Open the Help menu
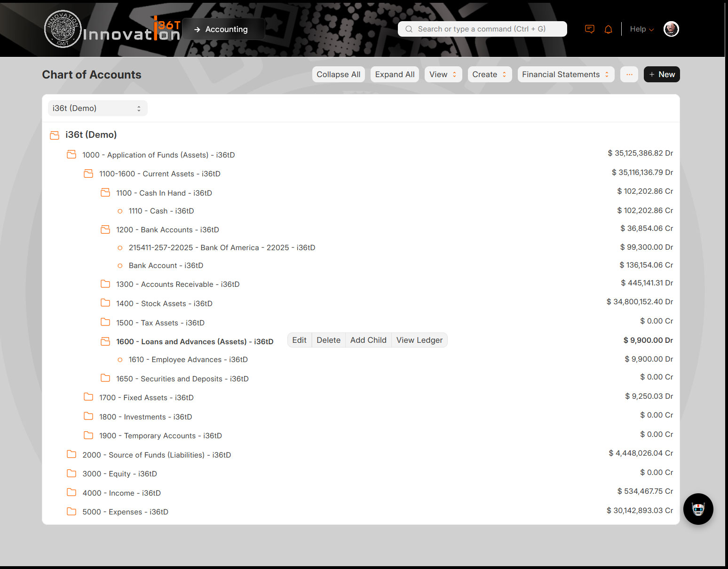 pos(641,29)
